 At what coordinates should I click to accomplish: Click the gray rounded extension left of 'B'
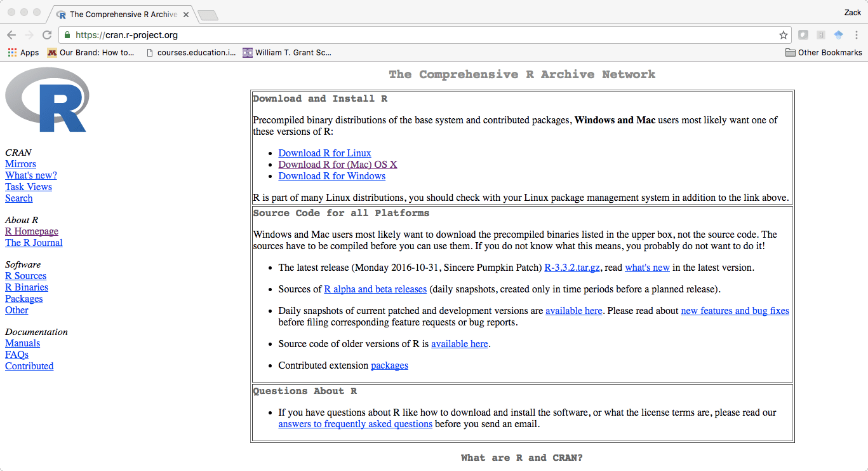pos(803,35)
